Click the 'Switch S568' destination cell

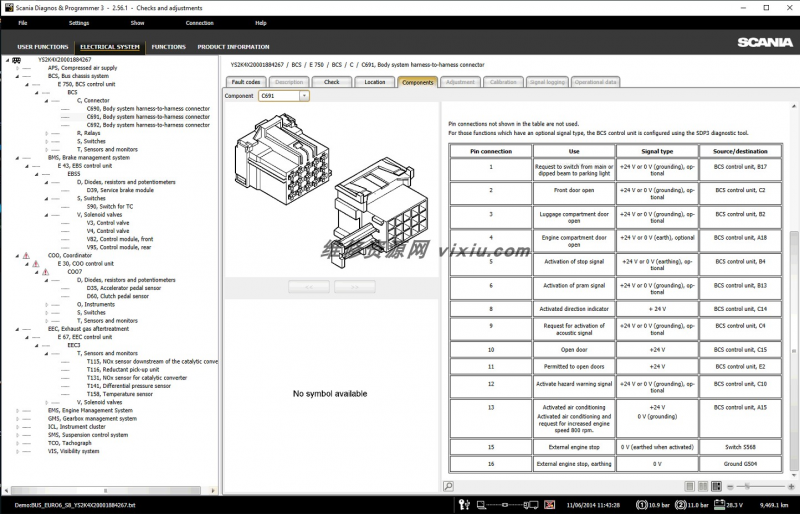740,447
